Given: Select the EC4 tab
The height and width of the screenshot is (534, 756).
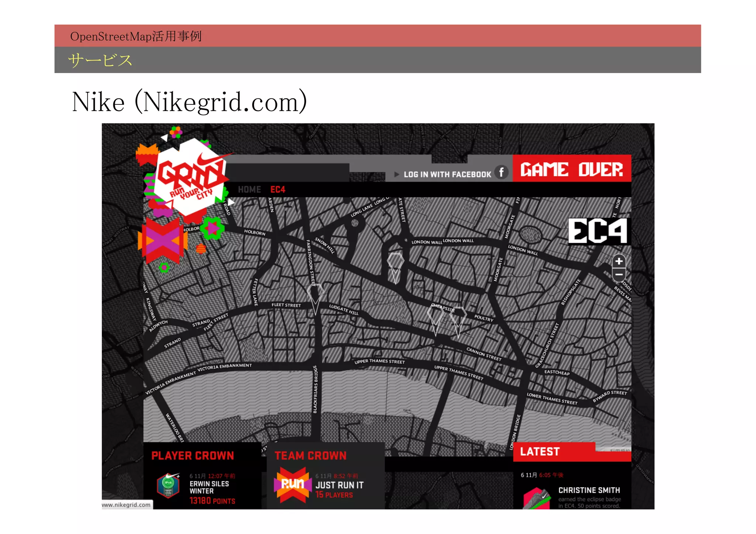Looking at the screenshot, I should click(278, 190).
